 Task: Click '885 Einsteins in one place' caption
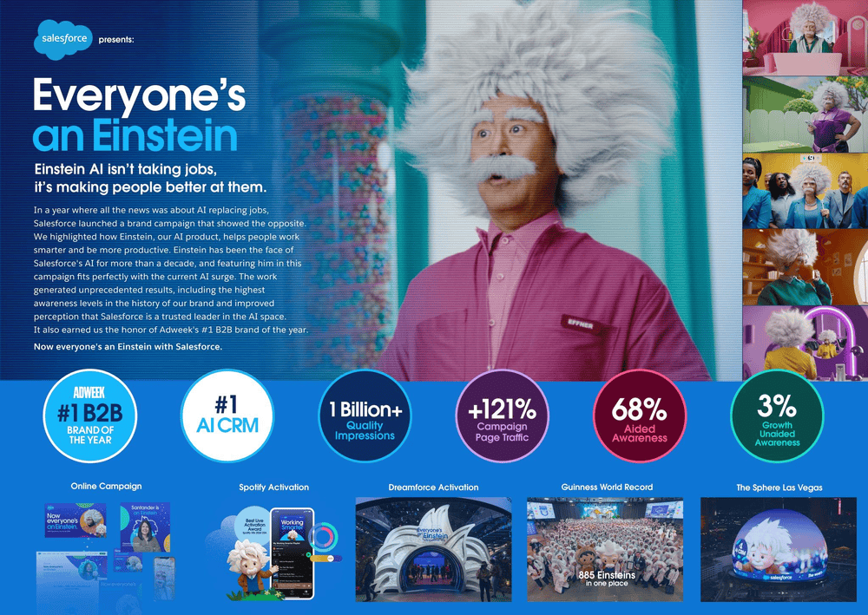pyautogui.click(x=607, y=579)
